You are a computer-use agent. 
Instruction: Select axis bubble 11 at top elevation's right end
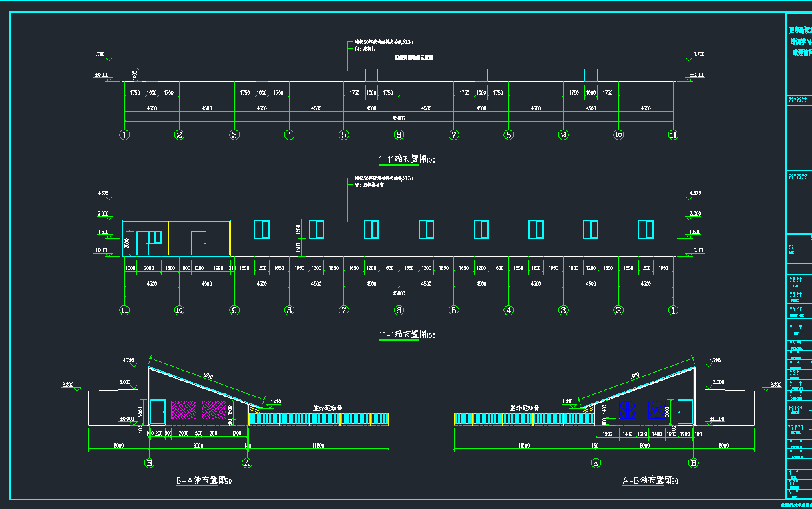click(x=673, y=135)
